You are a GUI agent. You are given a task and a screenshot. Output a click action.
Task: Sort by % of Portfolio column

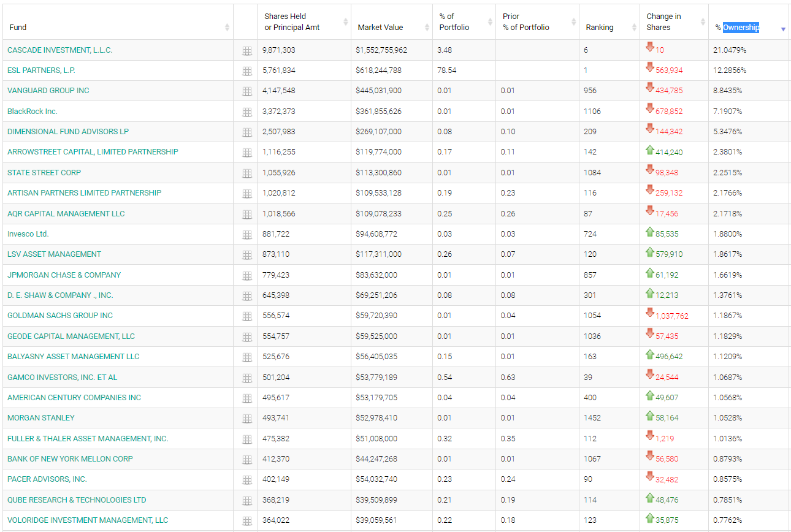coord(464,22)
